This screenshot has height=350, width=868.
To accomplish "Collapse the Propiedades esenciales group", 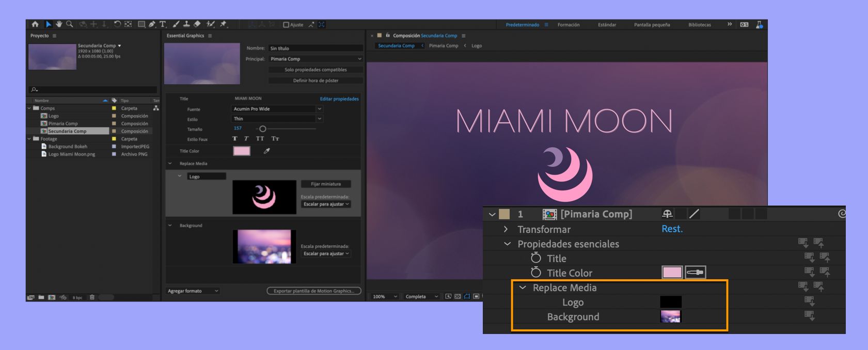I will click(x=508, y=244).
